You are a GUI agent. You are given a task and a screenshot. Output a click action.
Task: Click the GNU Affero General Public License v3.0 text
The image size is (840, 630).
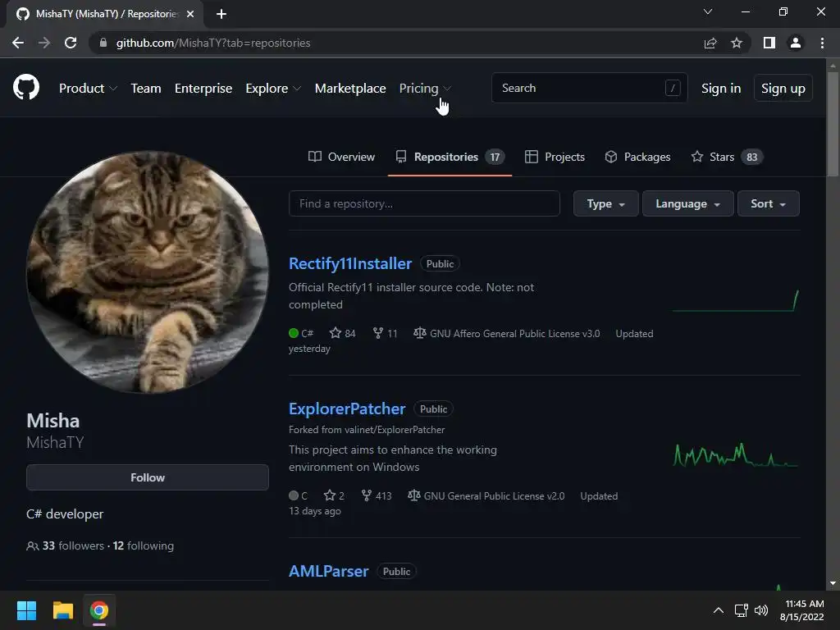point(515,334)
